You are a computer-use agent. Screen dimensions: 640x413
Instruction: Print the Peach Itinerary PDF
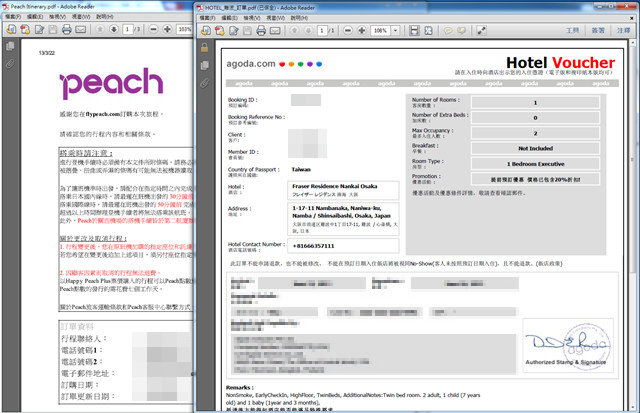67,29
